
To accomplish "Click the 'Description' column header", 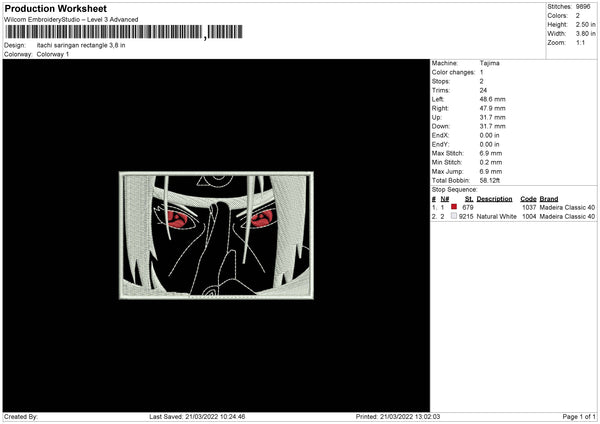I will 494,199.
